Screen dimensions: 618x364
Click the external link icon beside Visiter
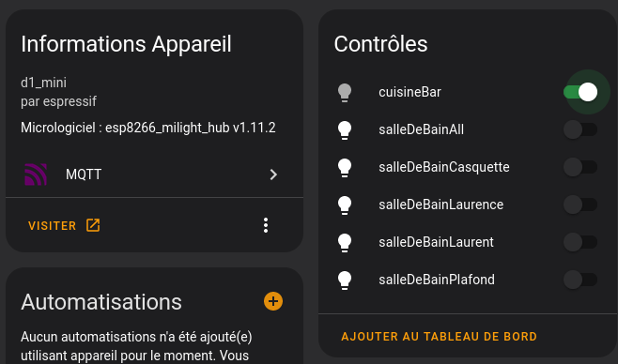93,225
